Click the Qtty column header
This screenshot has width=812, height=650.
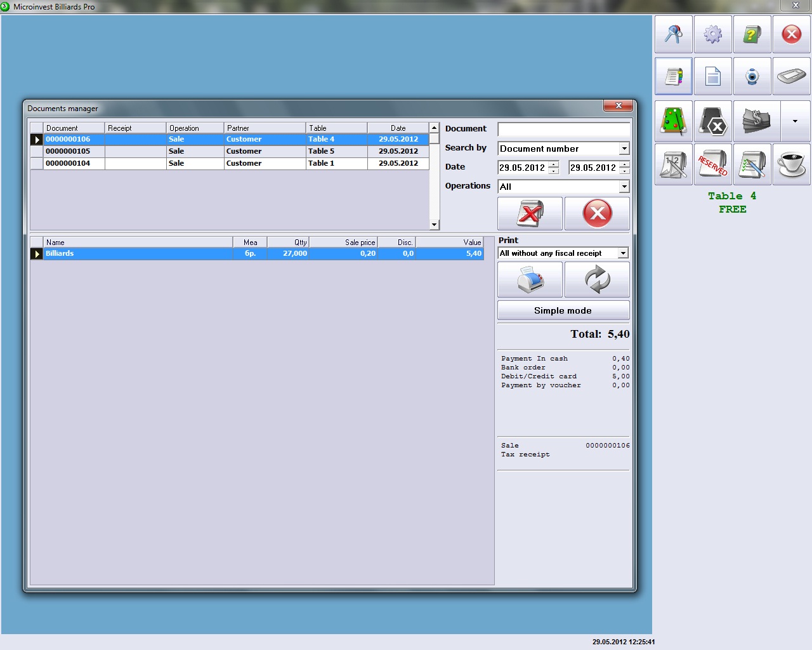click(288, 242)
